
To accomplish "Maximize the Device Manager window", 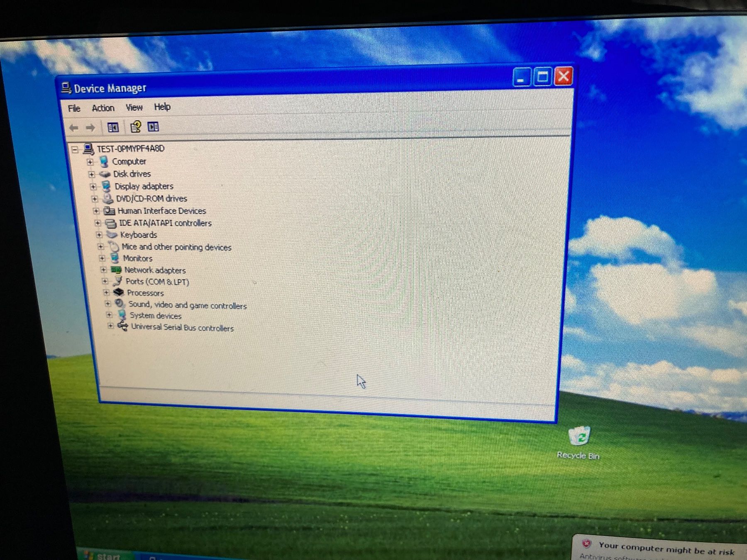I will [x=542, y=76].
